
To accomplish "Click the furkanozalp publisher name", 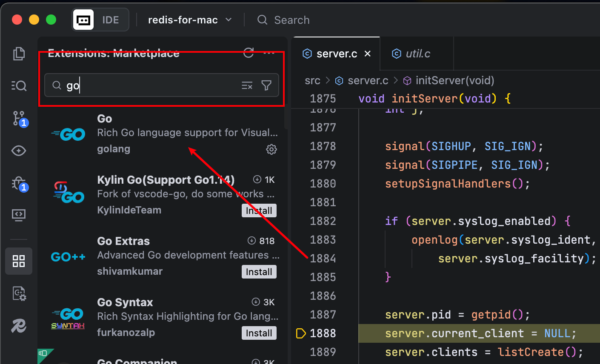I will [126, 333].
